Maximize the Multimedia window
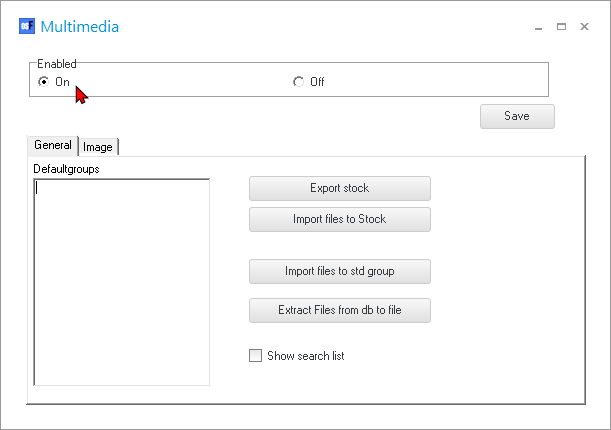The height and width of the screenshot is (430, 611). [562, 27]
